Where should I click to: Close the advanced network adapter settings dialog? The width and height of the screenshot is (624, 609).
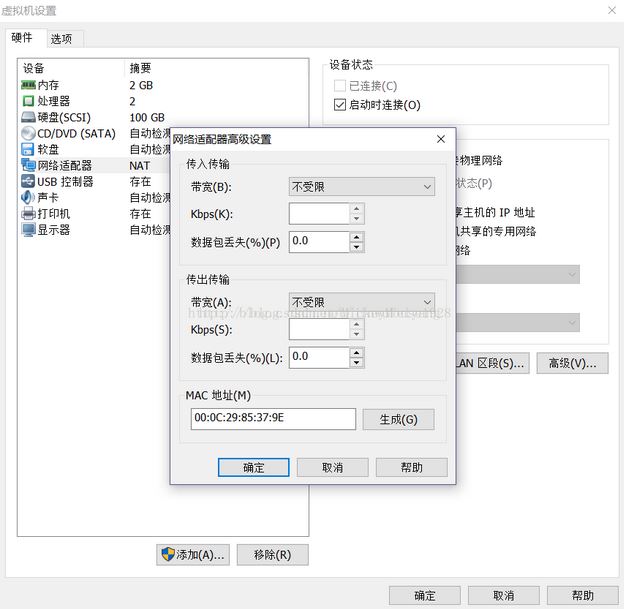(441, 139)
